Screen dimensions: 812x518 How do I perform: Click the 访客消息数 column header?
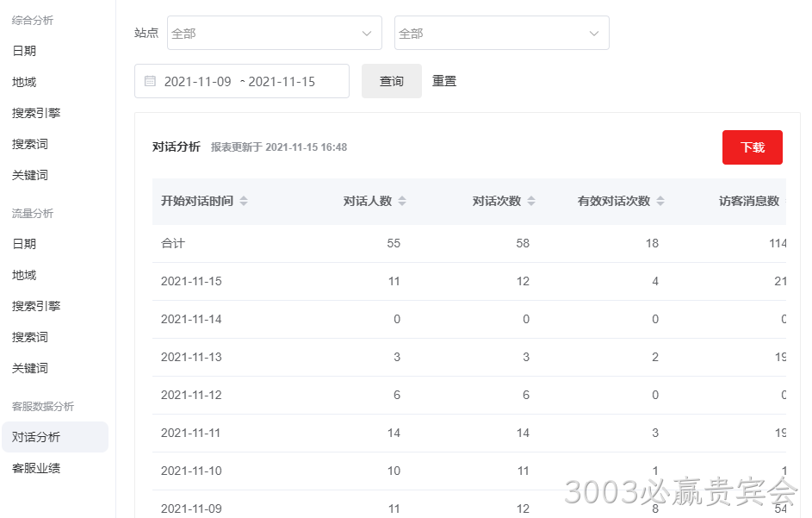click(749, 201)
